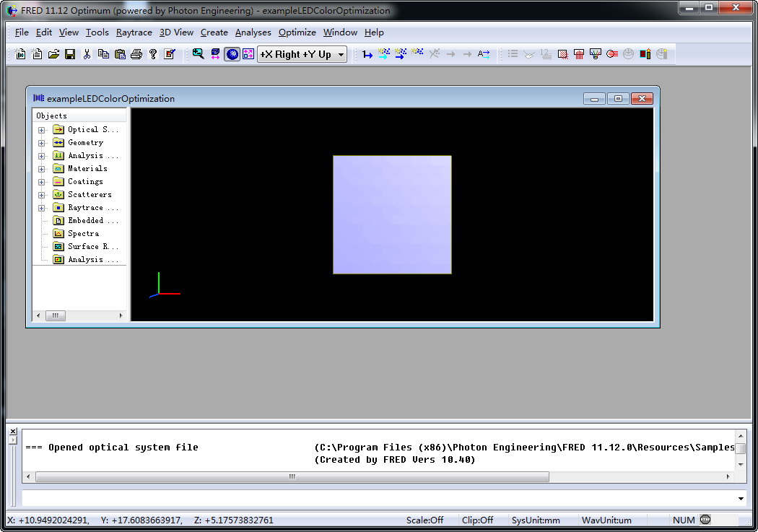Image resolution: width=758 pixels, height=532 pixels.
Task: Open the preferences checklist icon
Action: pos(170,54)
